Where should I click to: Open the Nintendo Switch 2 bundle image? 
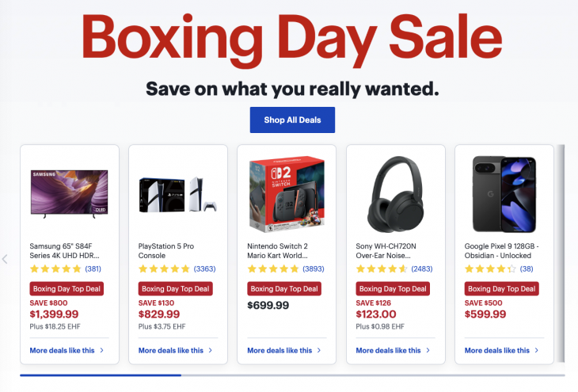point(286,194)
